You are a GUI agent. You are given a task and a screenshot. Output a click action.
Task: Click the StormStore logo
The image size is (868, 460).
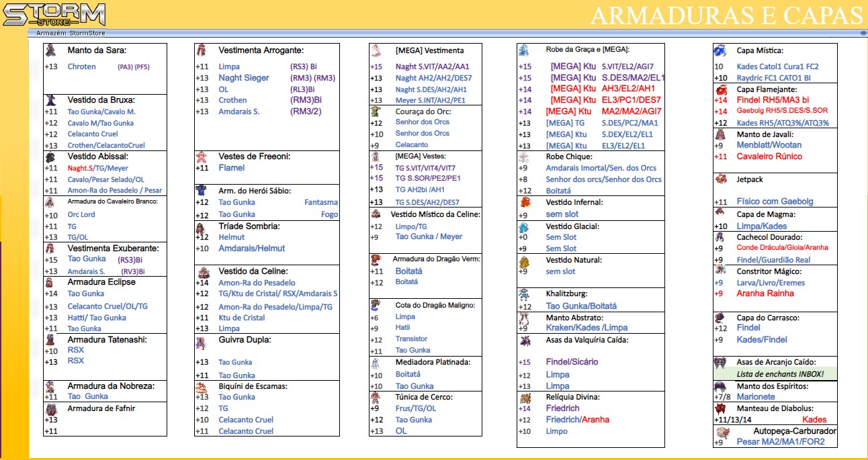(54, 14)
